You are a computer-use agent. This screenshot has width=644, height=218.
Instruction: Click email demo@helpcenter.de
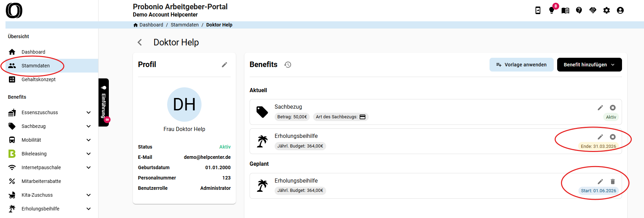coord(207,157)
